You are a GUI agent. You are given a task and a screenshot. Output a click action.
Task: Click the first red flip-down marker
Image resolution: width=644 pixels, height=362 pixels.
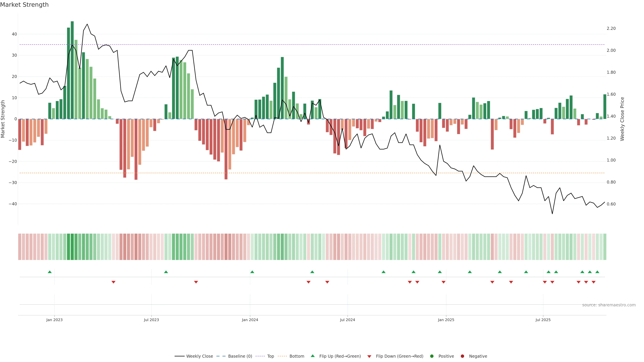coord(114,282)
